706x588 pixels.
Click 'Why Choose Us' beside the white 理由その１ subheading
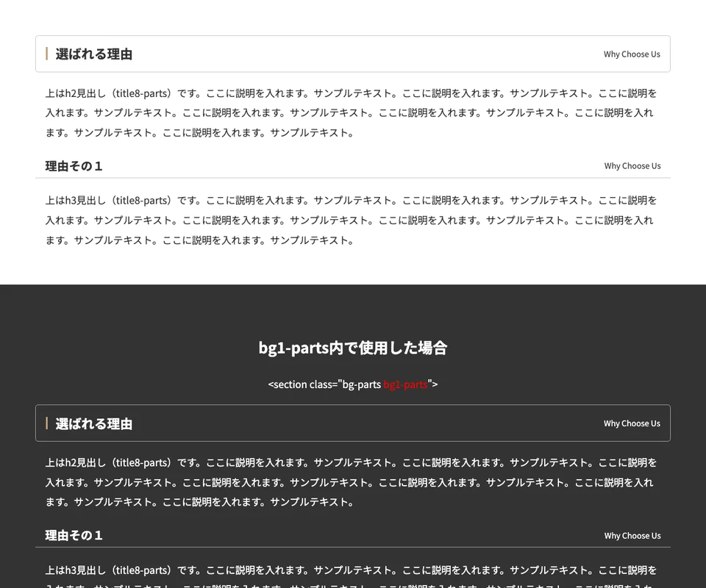point(632,166)
